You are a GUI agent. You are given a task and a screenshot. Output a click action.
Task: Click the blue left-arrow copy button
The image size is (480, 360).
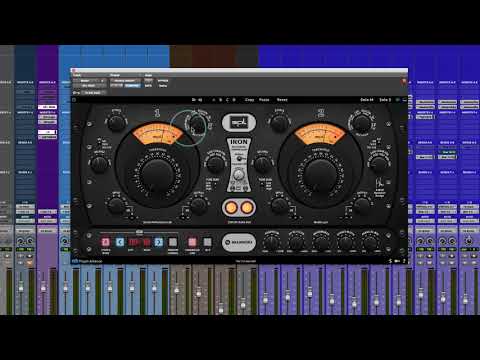(x=120, y=242)
